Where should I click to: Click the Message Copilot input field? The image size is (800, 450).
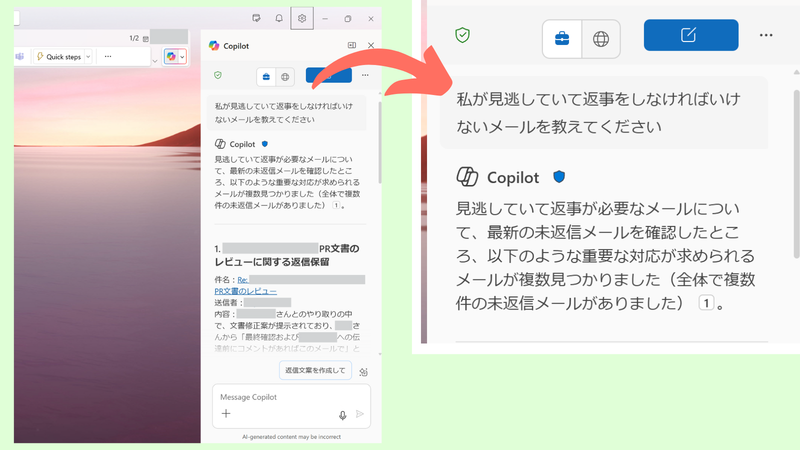coord(280,397)
